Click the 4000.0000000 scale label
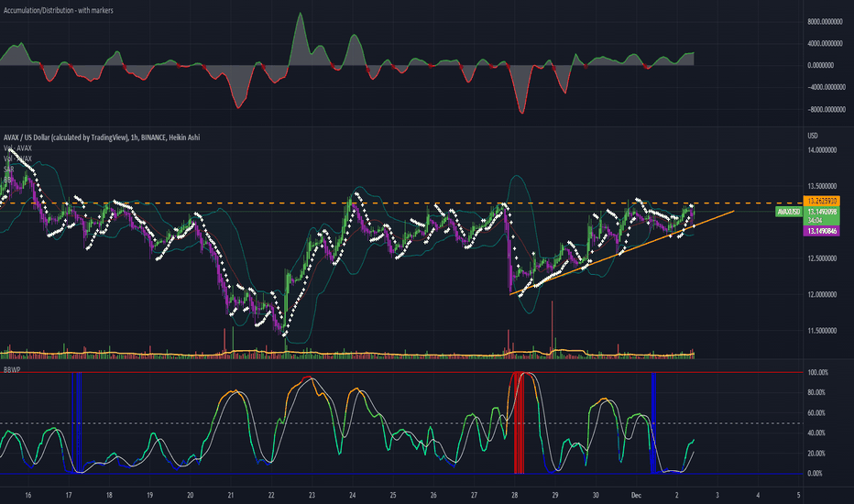 pyautogui.click(x=825, y=44)
